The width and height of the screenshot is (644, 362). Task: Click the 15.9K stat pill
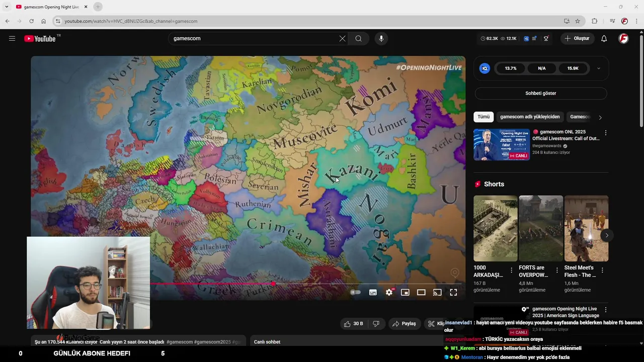[573, 68]
